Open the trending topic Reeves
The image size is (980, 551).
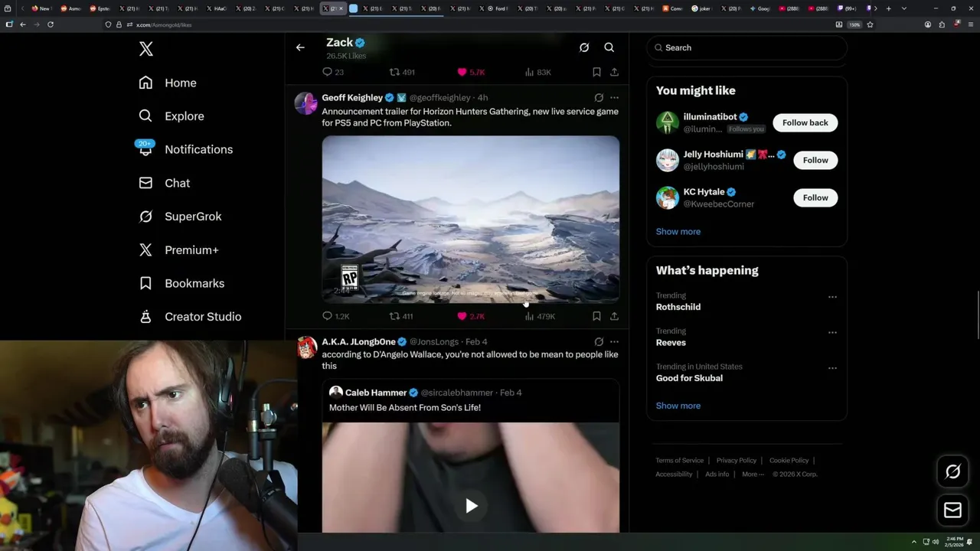pos(671,342)
